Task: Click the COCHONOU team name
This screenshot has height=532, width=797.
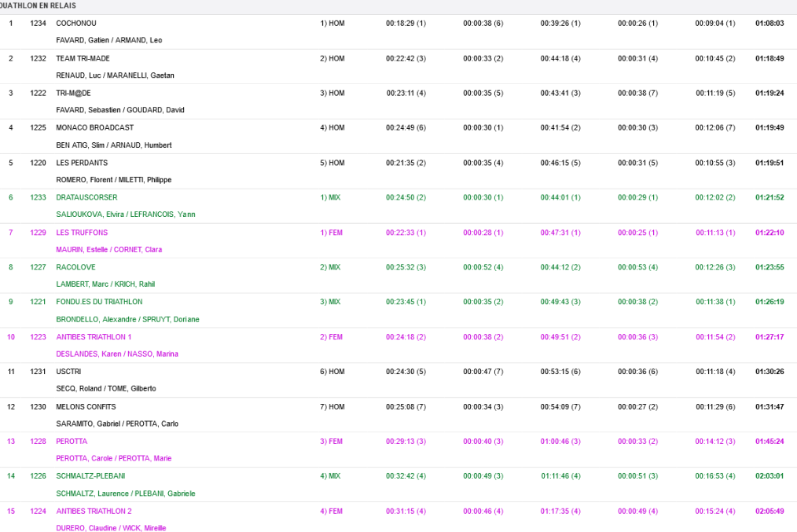Action: coord(76,24)
